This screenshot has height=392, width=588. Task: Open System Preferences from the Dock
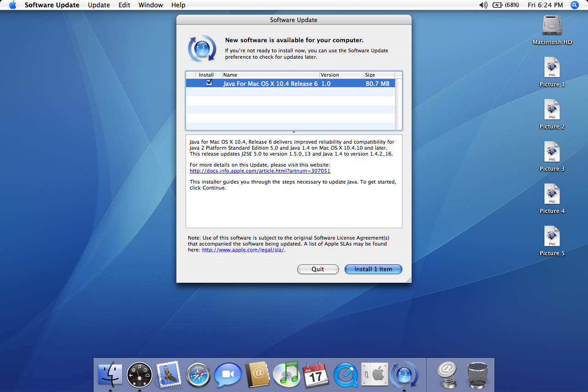point(375,375)
